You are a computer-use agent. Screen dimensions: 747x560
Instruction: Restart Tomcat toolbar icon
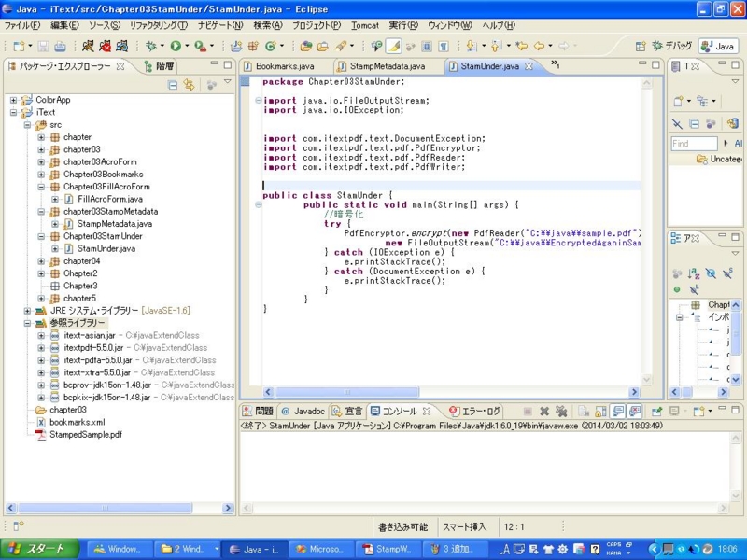click(122, 46)
